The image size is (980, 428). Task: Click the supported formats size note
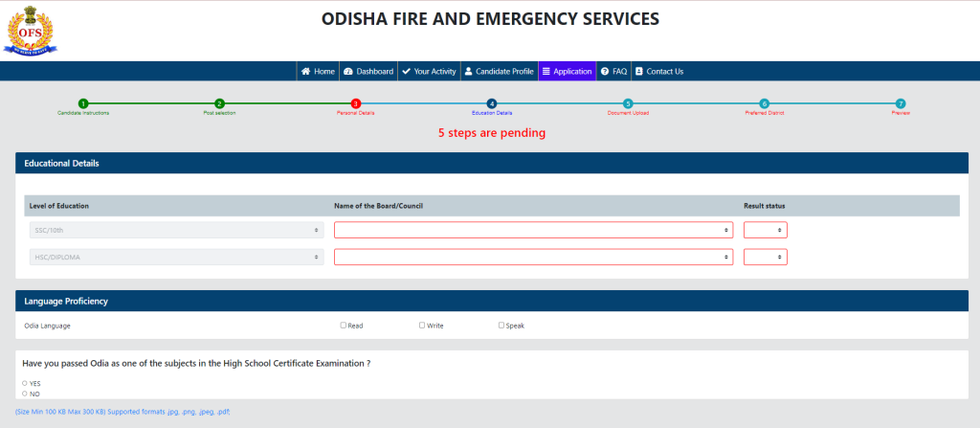click(123, 412)
